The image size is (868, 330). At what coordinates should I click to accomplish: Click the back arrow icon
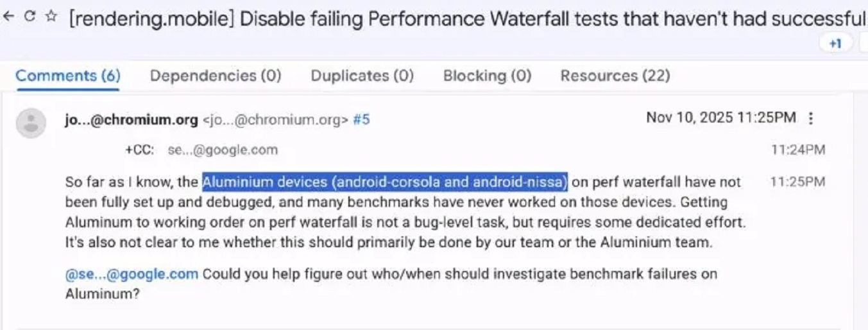(x=9, y=17)
